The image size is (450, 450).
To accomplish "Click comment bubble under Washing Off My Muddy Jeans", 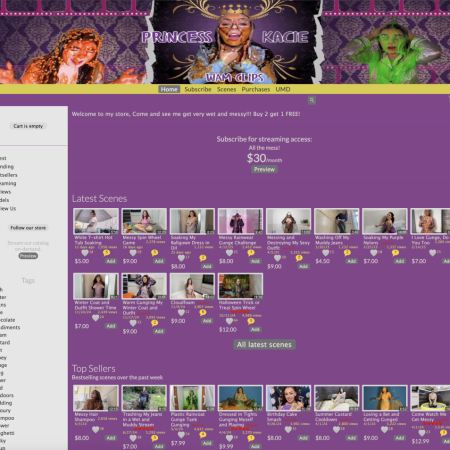I will pos(347,253).
